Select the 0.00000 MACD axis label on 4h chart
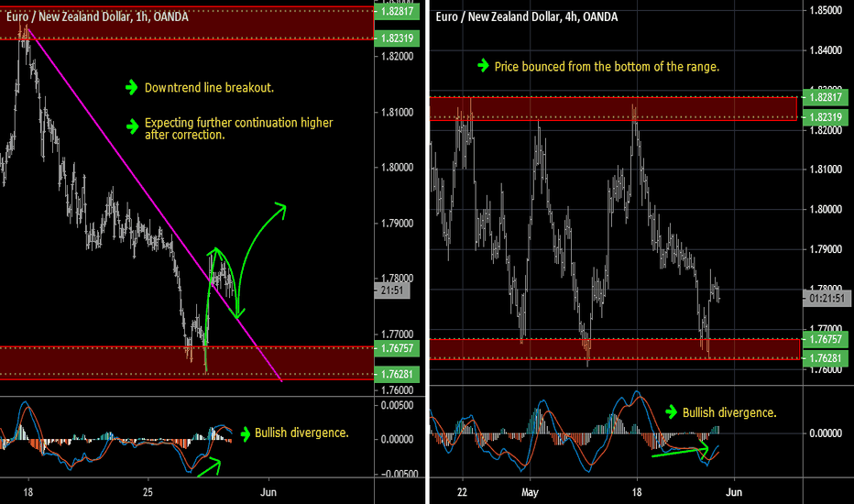The image size is (854, 504). point(826,433)
